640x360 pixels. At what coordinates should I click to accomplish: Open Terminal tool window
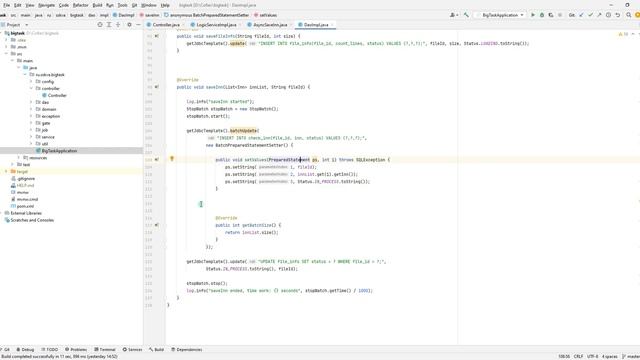pyautogui.click(x=105, y=350)
